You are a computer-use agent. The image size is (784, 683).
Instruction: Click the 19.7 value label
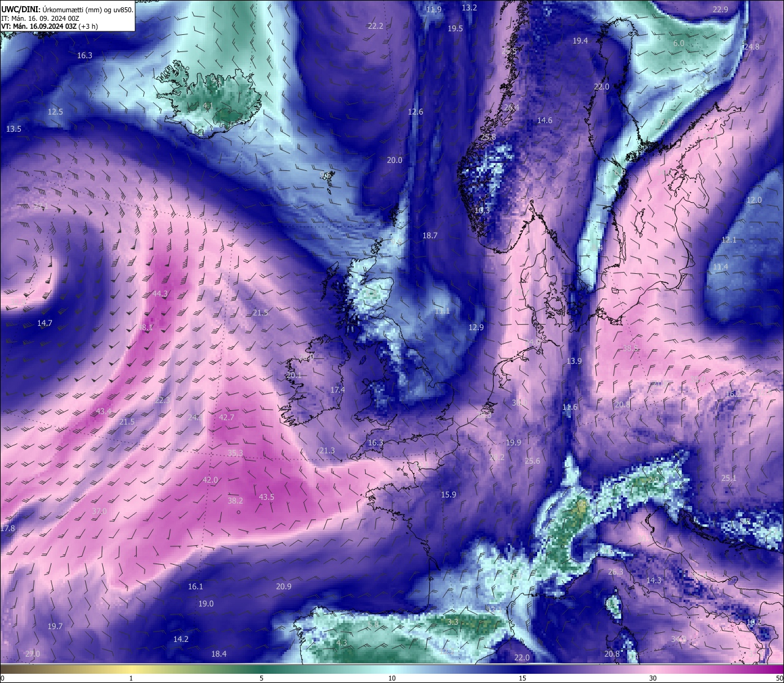coord(55,626)
